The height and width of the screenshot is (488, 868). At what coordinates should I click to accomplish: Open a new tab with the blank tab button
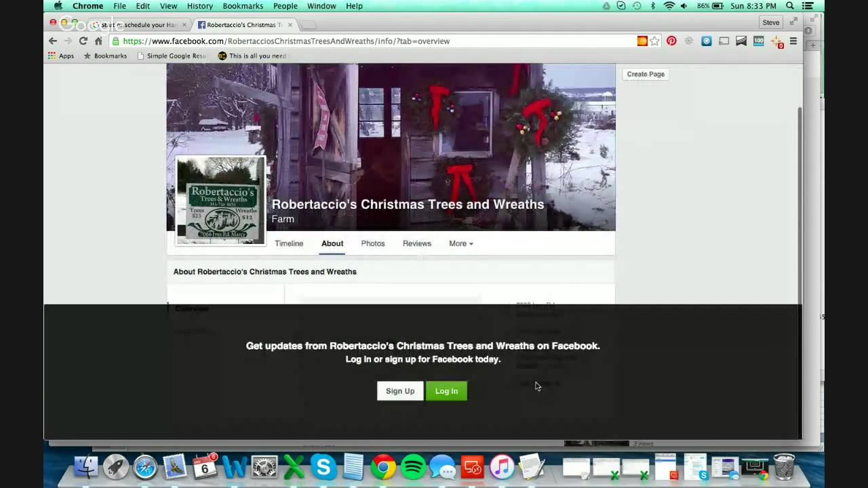[x=307, y=25]
